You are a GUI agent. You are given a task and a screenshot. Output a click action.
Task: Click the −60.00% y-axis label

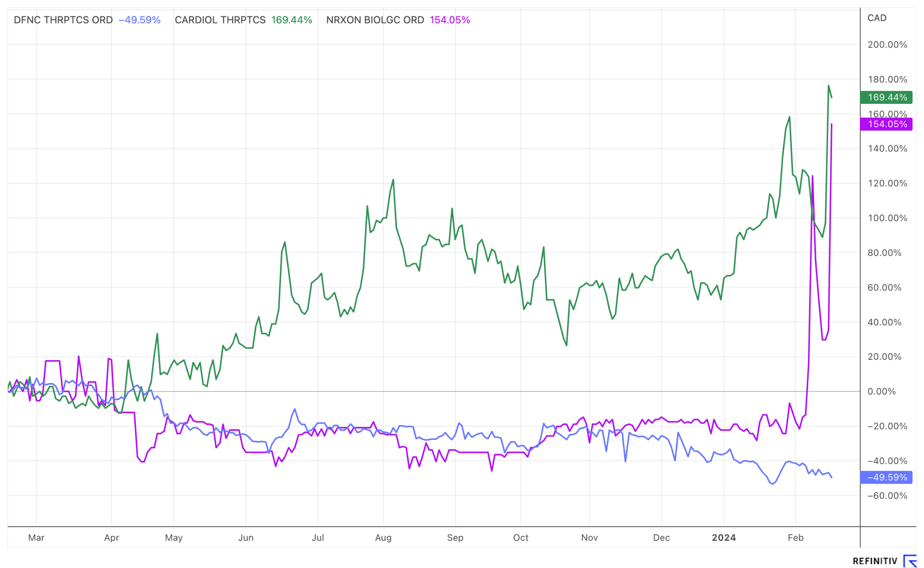887,495
